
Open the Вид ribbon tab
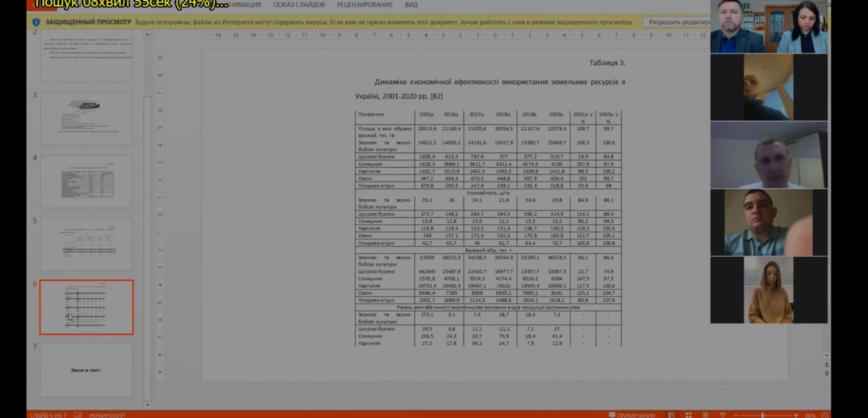point(411,4)
